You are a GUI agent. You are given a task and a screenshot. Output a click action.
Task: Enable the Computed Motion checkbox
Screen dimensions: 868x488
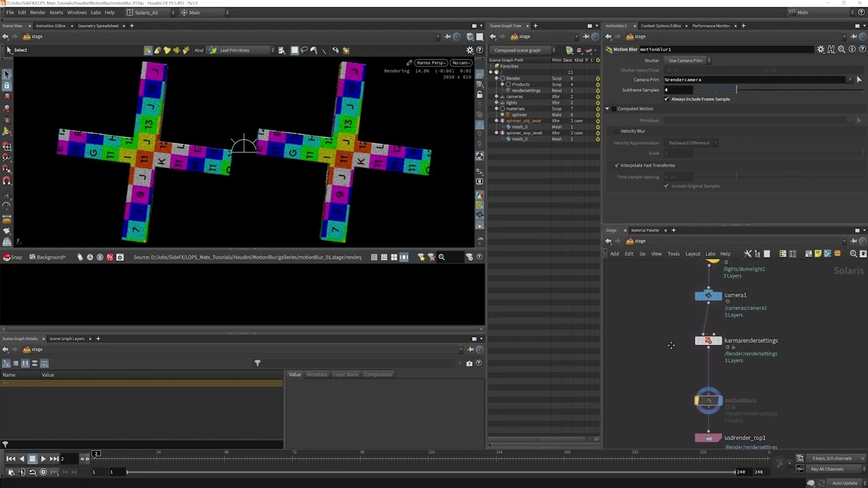614,108
